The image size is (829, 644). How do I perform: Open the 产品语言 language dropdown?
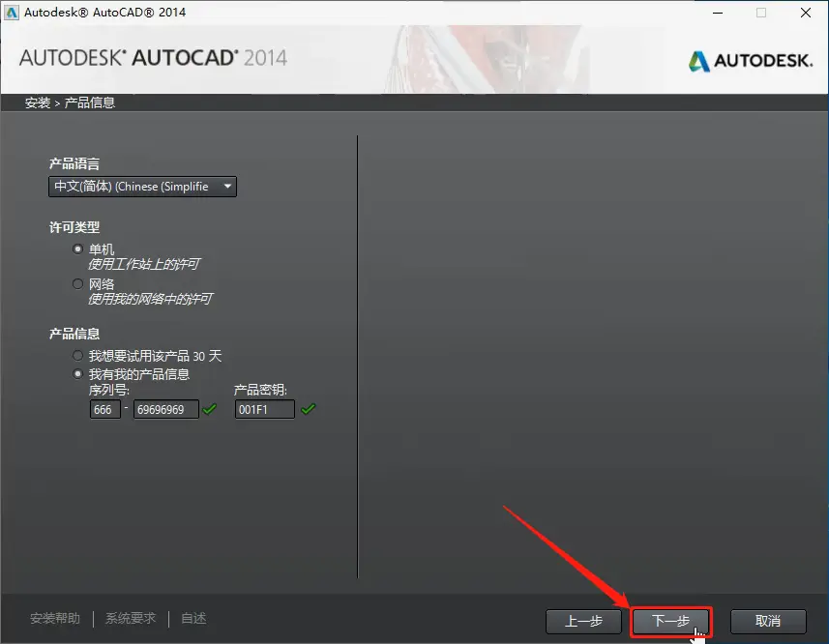(x=142, y=187)
